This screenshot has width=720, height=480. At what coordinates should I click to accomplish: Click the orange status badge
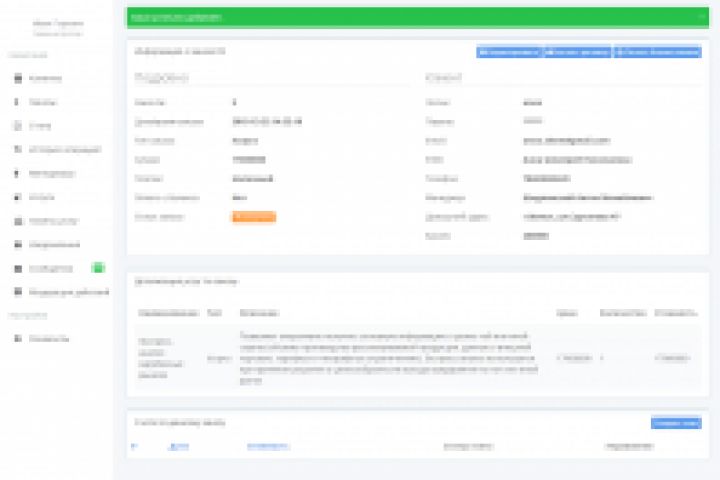pyautogui.click(x=254, y=217)
